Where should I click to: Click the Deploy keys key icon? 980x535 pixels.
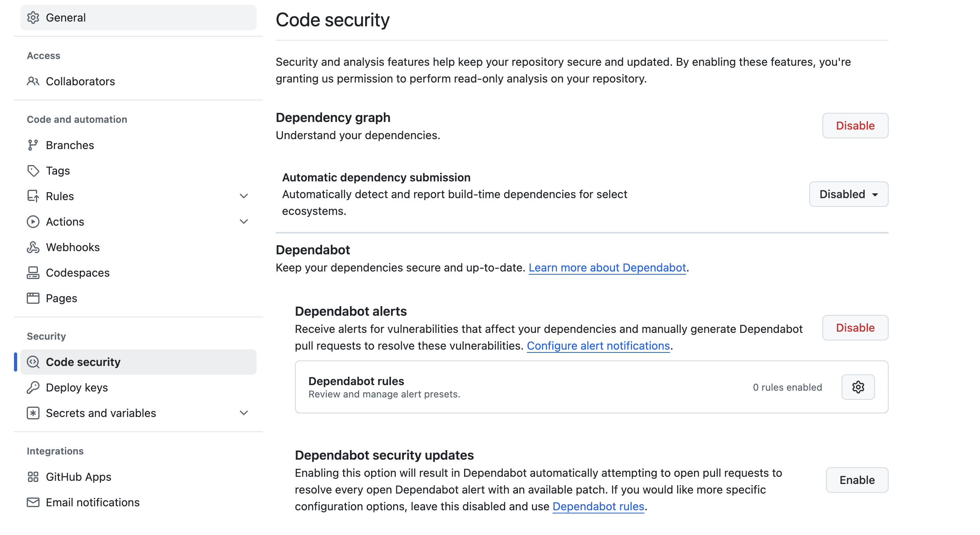[34, 387]
